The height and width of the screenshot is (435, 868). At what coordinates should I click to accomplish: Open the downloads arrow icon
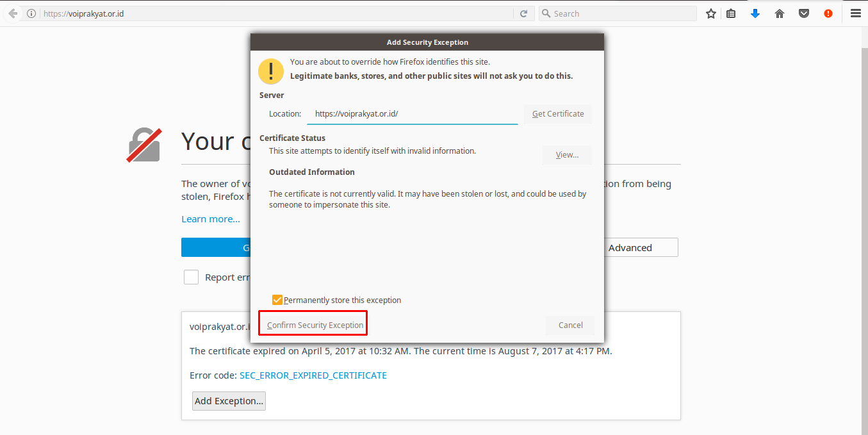[x=755, y=13]
